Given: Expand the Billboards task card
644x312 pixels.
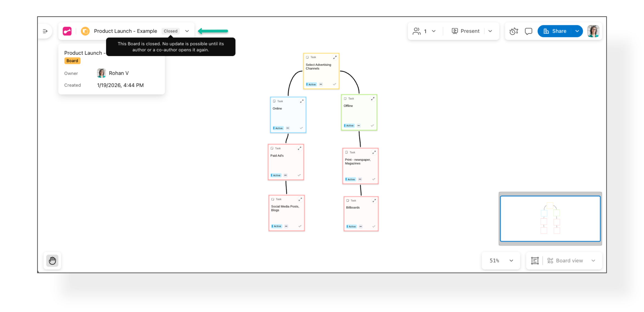Looking at the screenshot, I should (x=374, y=201).
